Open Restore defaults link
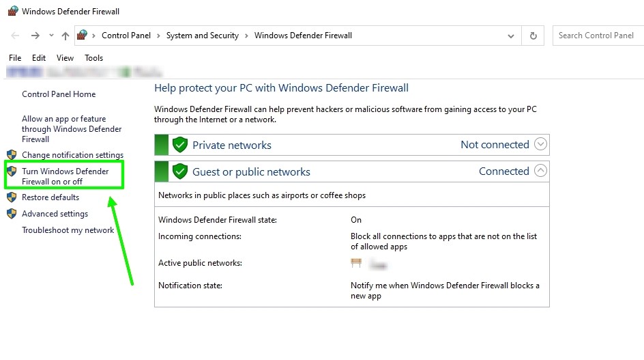The width and height of the screenshot is (644, 360). [x=50, y=197]
